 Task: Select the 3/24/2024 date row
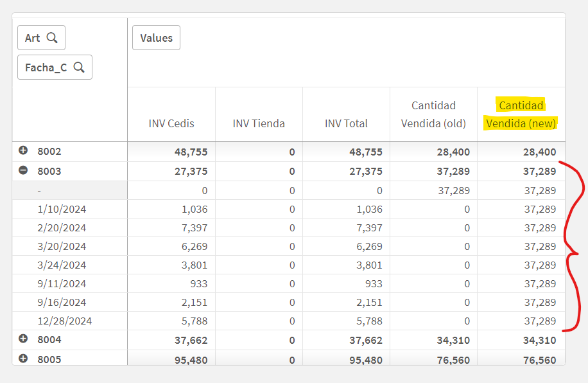point(62,265)
